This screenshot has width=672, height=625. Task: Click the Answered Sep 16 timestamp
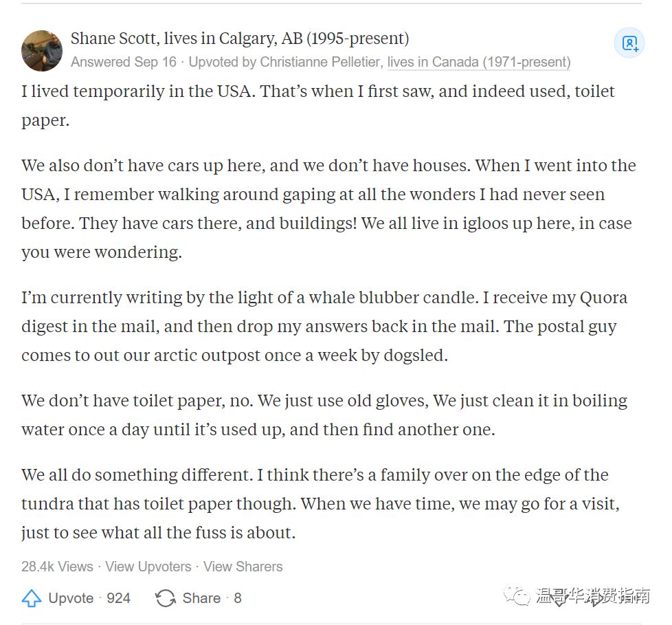(x=124, y=62)
